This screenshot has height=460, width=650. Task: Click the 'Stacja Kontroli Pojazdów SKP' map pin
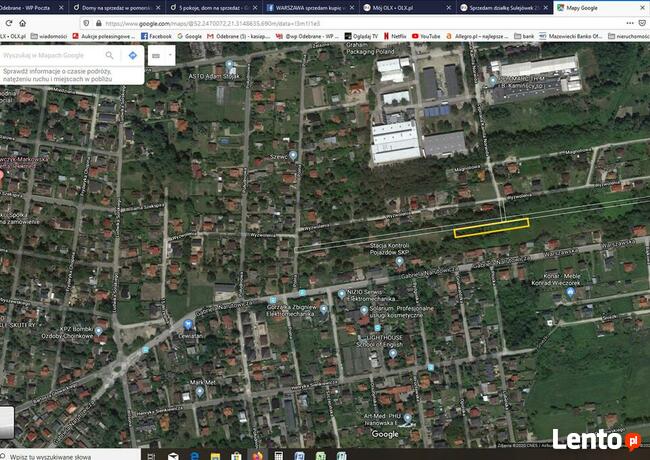point(399,261)
